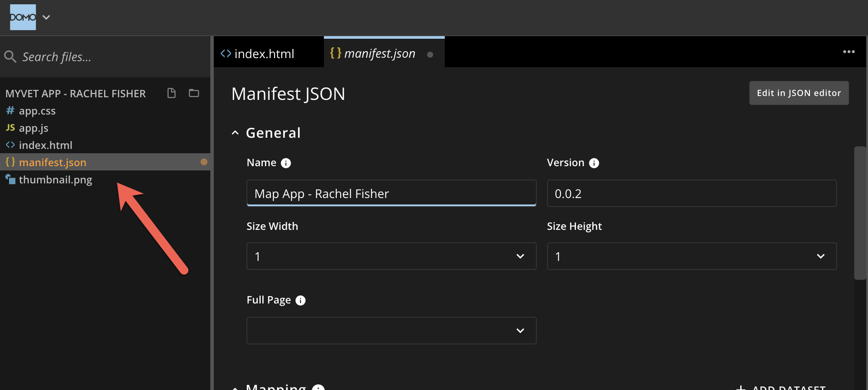Click the Edit in JSON editor button
Viewport: 868px width, 390px height.
click(x=798, y=93)
